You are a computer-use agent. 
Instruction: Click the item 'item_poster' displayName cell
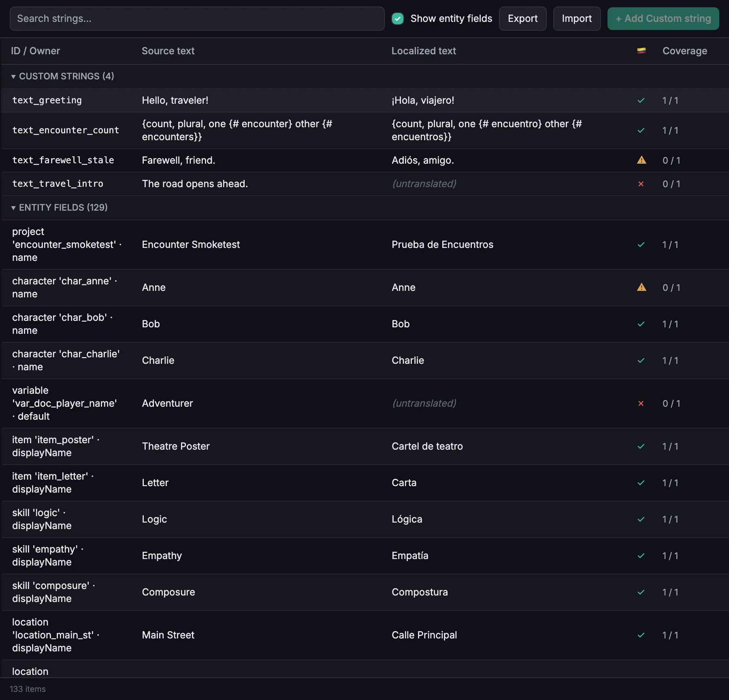[x=56, y=446]
